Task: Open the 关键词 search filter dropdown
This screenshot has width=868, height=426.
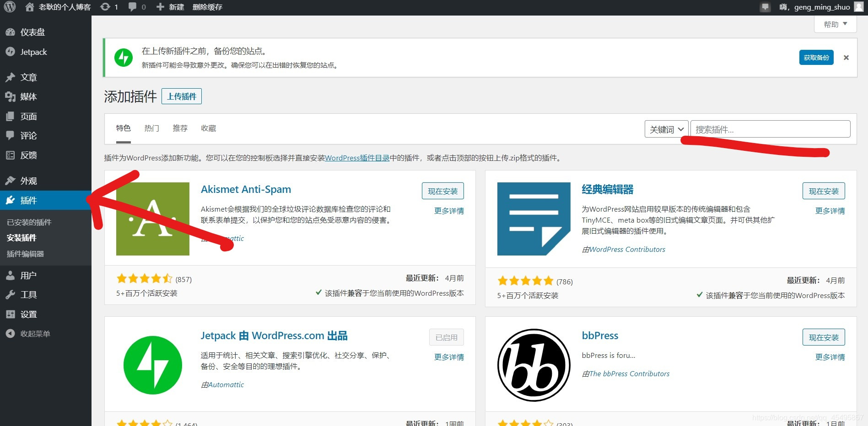Action: click(666, 129)
